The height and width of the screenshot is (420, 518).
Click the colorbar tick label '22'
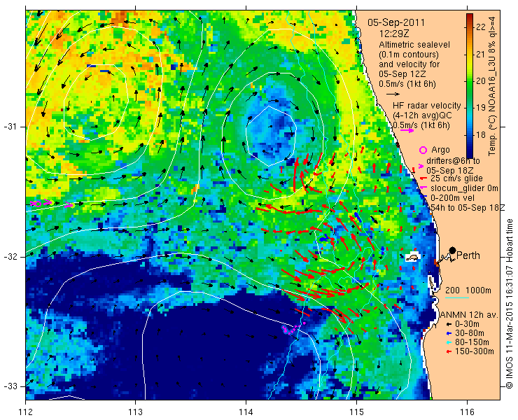coord(481,27)
